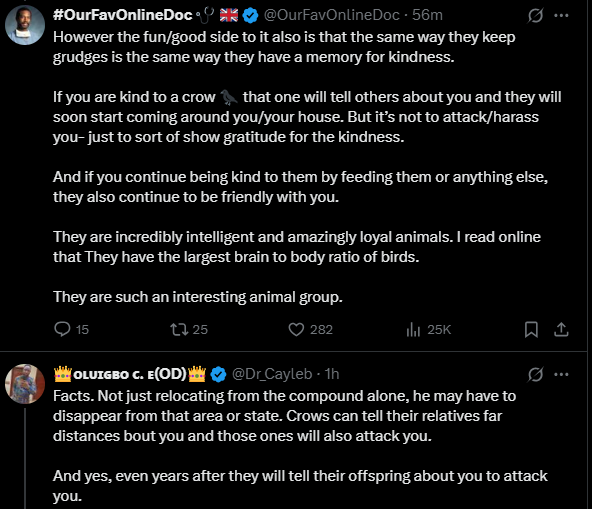Open more options menu on OurFavOnlineDoc tweet
The height and width of the screenshot is (509, 592).
pyautogui.click(x=561, y=15)
